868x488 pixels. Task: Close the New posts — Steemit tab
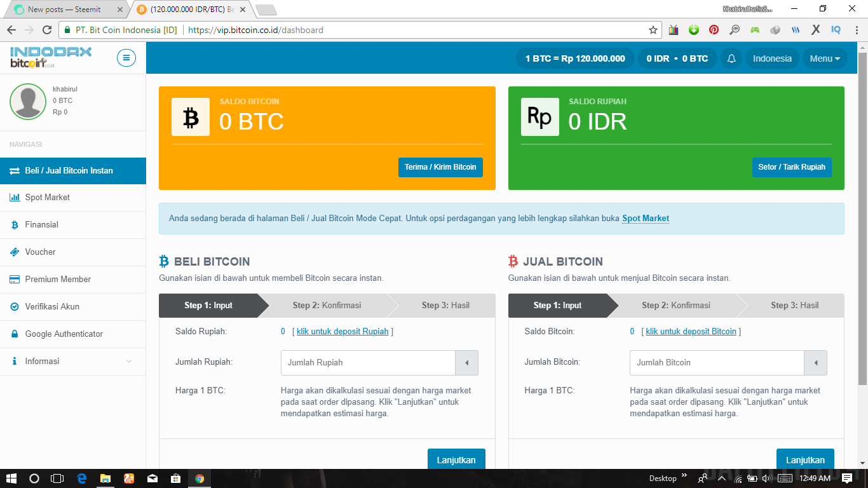click(120, 10)
